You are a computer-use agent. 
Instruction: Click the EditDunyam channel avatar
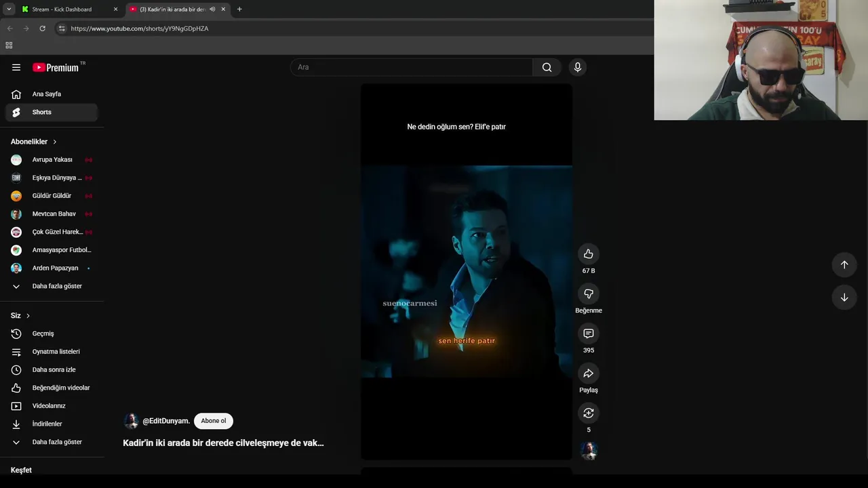(131, 421)
